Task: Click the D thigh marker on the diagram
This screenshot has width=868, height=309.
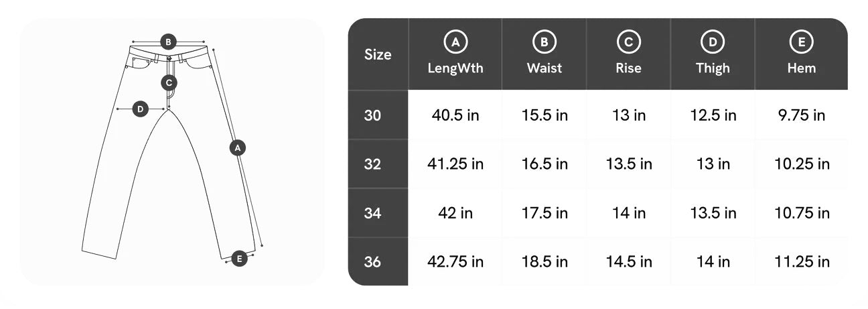Action: (x=140, y=109)
